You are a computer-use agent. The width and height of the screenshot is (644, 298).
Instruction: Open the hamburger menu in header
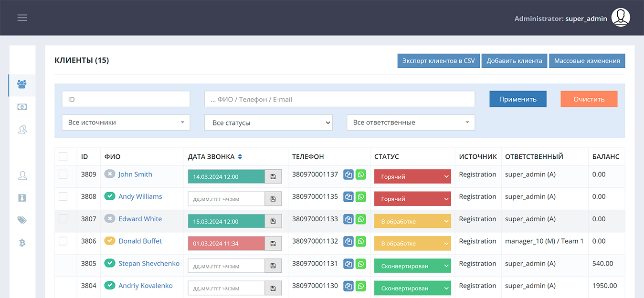click(x=22, y=18)
